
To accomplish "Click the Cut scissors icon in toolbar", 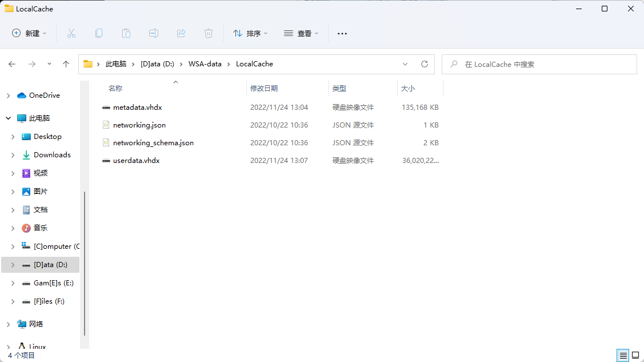I will coord(71,33).
